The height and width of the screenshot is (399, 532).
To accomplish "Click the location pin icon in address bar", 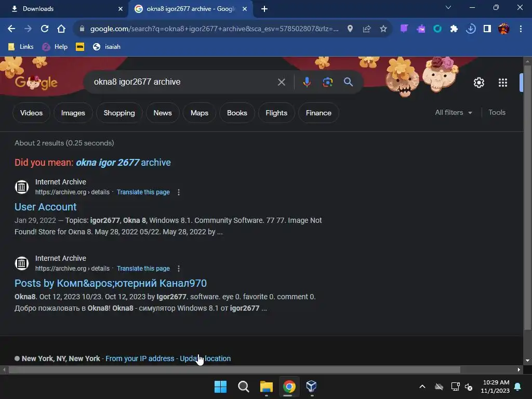I will (350, 29).
